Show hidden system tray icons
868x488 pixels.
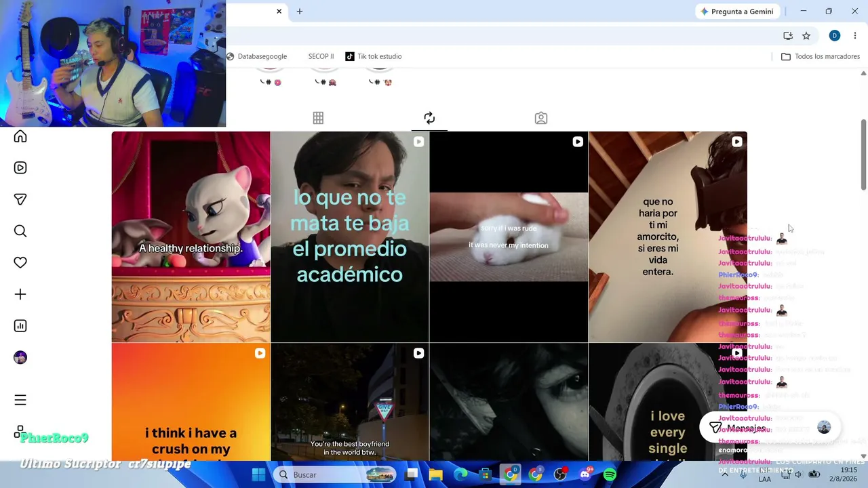coord(725,474)
